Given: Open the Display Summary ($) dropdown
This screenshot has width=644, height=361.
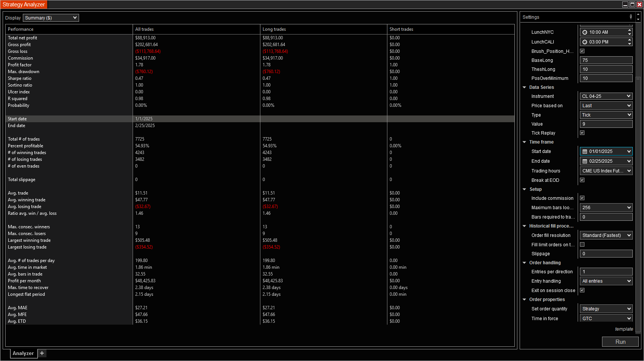Looking at the screenshot, I should pos(51,18).
